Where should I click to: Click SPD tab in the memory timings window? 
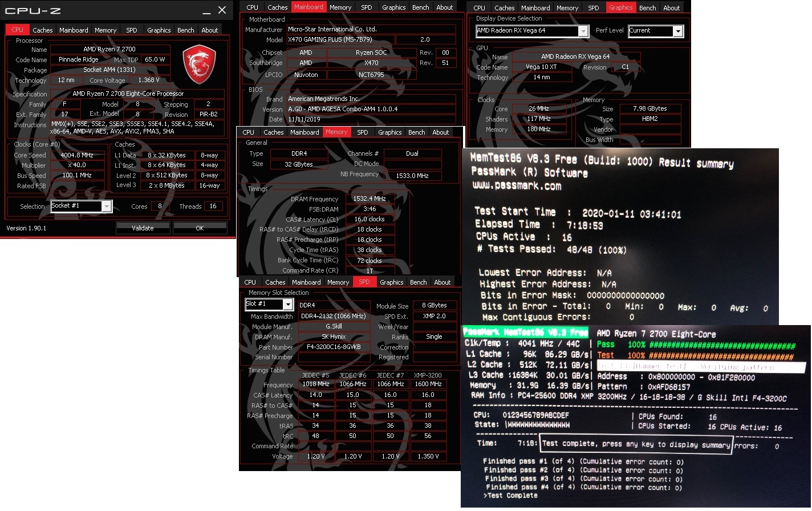363,132
